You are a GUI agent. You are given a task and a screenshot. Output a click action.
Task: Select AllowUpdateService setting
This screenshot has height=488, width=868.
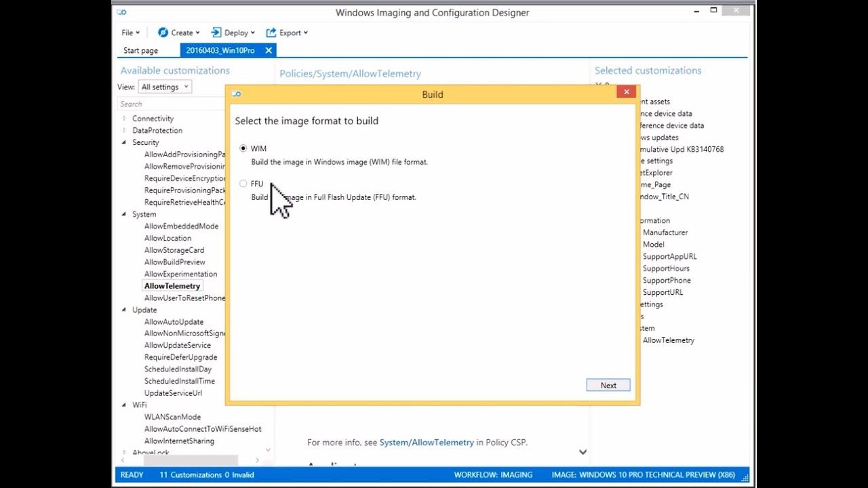[x=177, y=345]
